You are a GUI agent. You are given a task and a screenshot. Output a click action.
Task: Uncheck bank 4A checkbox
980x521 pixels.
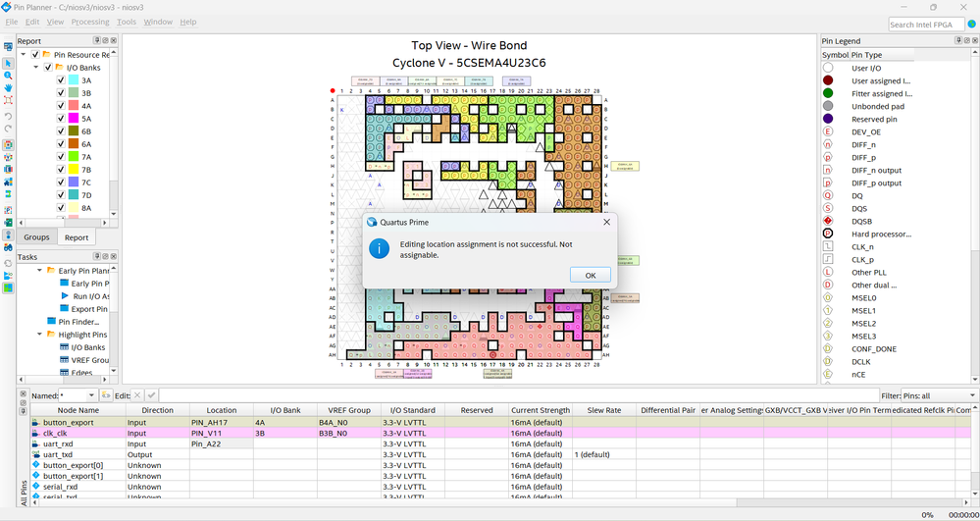tap(61, 106)
